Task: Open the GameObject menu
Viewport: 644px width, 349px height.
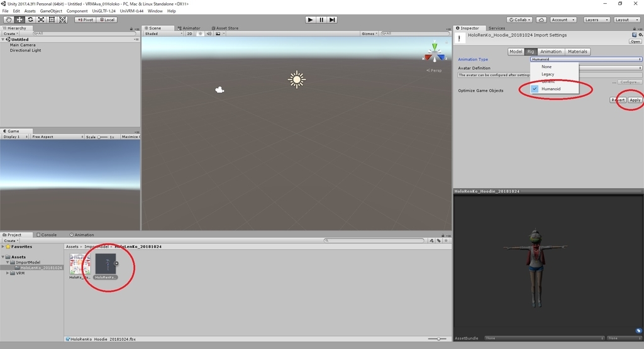Action: [51, 11]
